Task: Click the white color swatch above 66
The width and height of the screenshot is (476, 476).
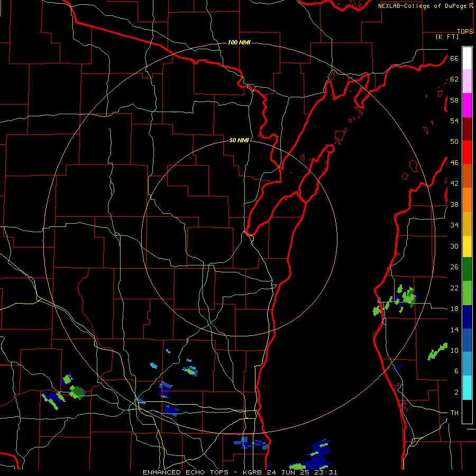Action: pyautogui.click(x=467, y=58)
